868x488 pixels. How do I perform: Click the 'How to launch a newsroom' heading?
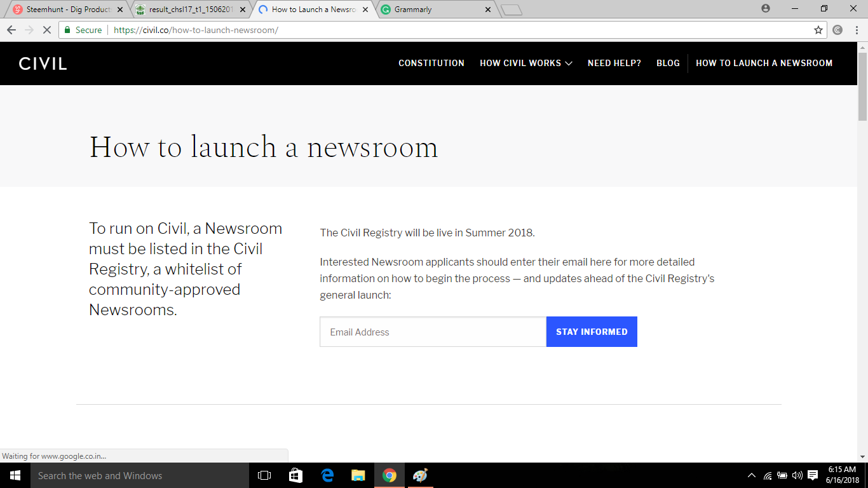(264, 147)
